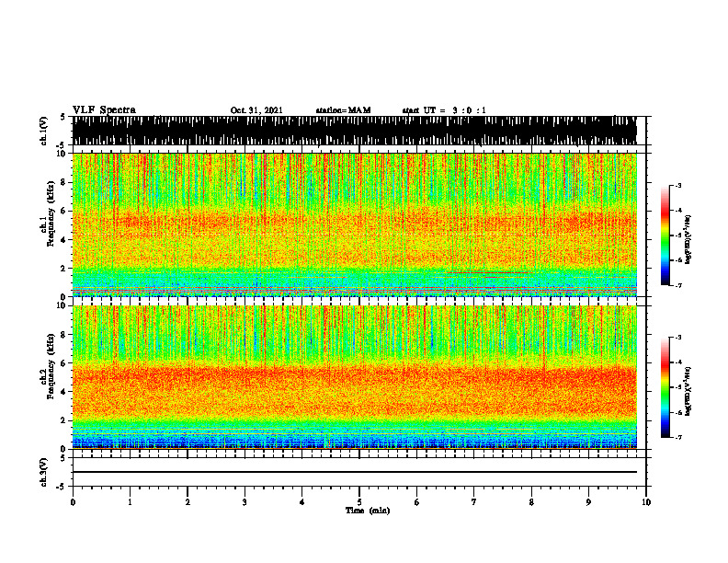Viewport: 728px width, 563px height.
Task: Click the ch.2 colorbar "-7" tick label
Action: (678, 437)
